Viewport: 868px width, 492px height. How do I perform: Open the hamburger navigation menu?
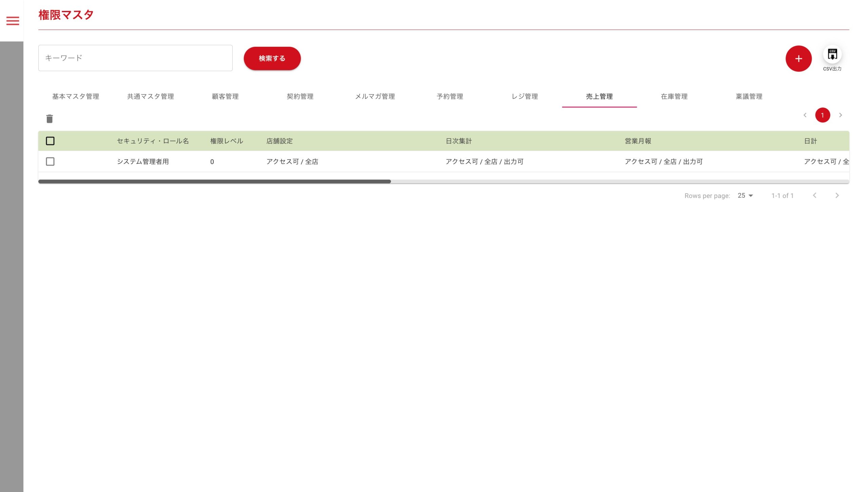tap(13, 21)
